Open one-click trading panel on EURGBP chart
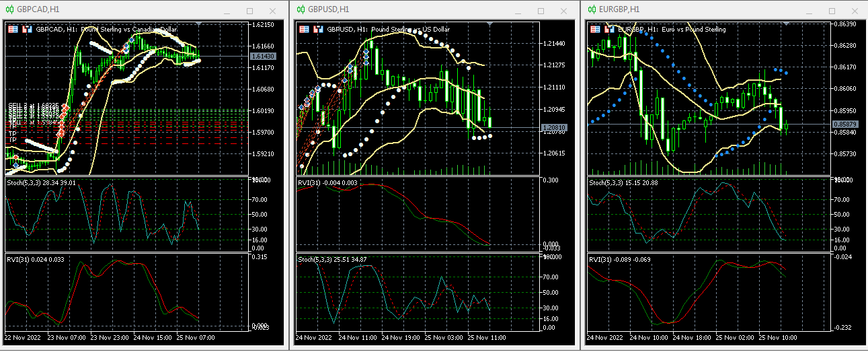The image size is (868, 352). (x=596, y=30)
